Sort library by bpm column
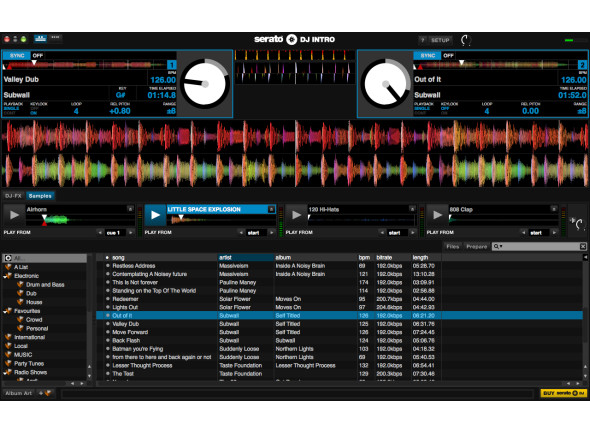 [x=365, y=257]
